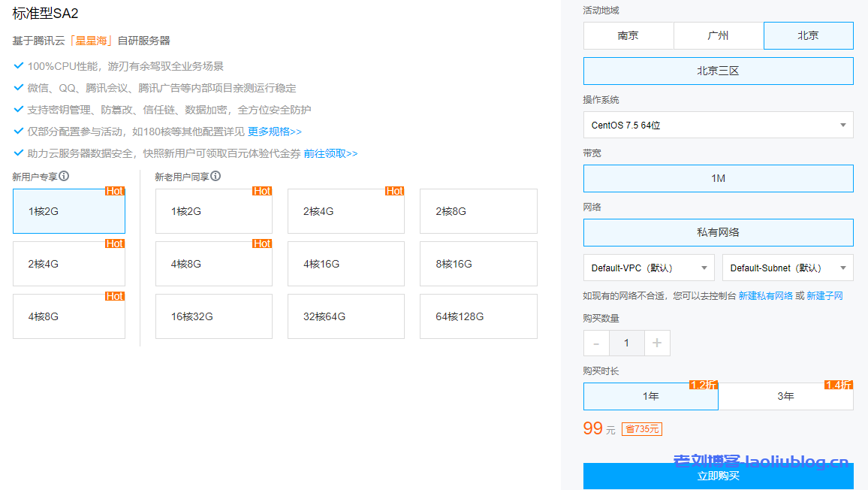Screen dimensions: 868x490
Task: Click the 立即购买 button
Action: coord(719,476)
